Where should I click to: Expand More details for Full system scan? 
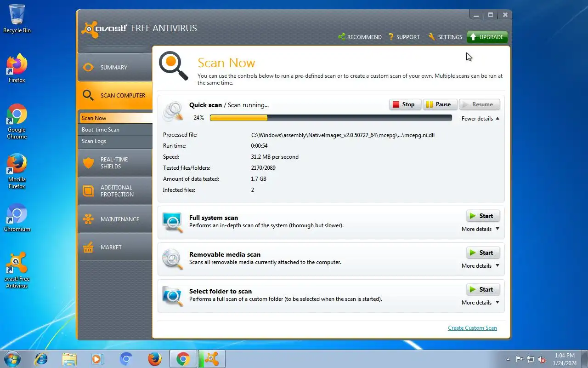(481, 229)
